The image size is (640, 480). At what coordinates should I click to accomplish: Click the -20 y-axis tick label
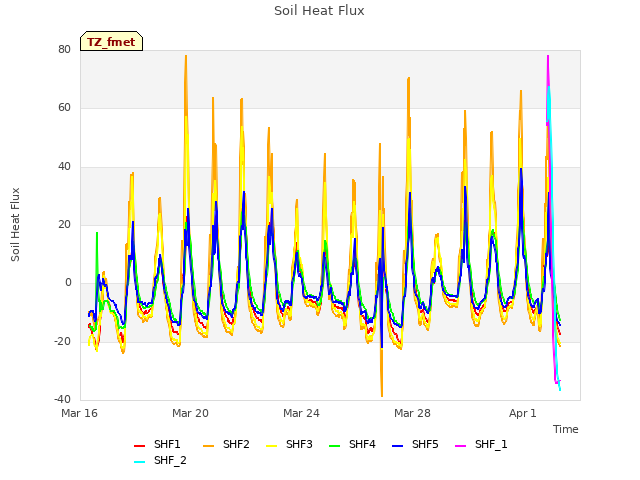(62, 341)
